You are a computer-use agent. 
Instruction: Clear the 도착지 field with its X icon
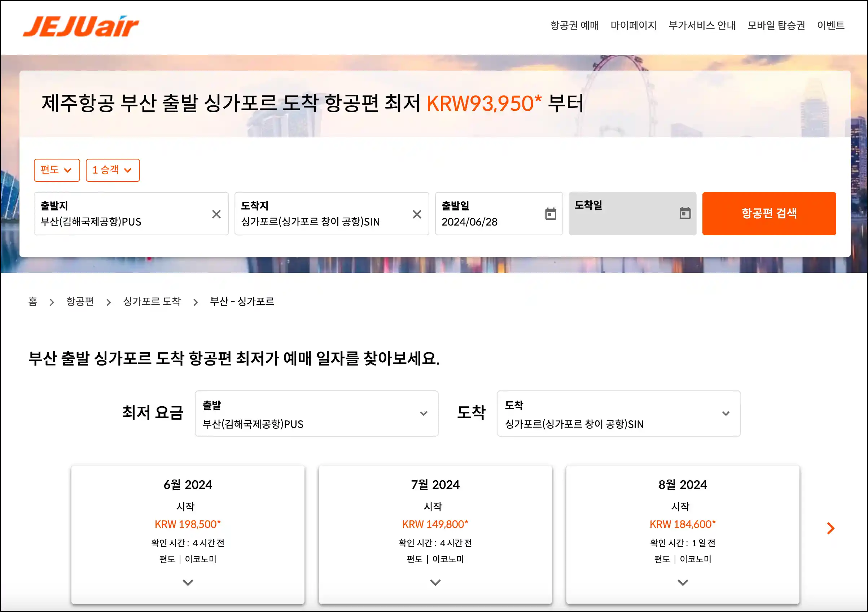click(417, 214)
